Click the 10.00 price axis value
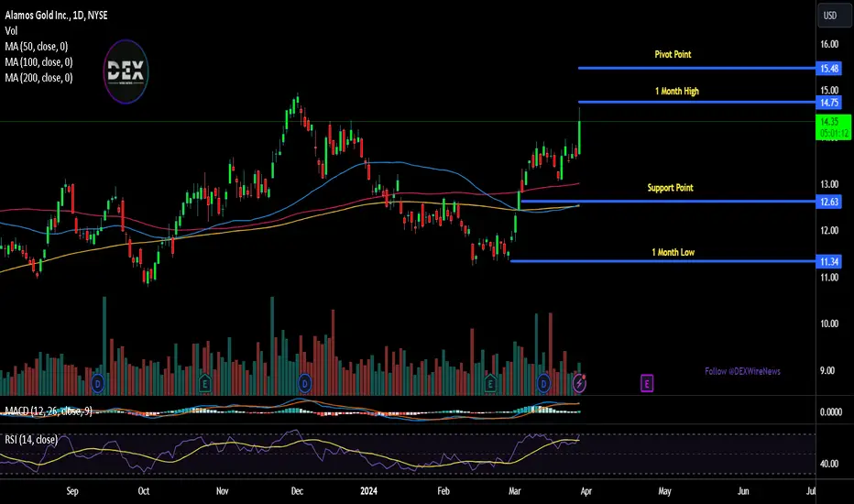Screen dimensions: 854x504 pyautogui.click(x=829, y=323)
